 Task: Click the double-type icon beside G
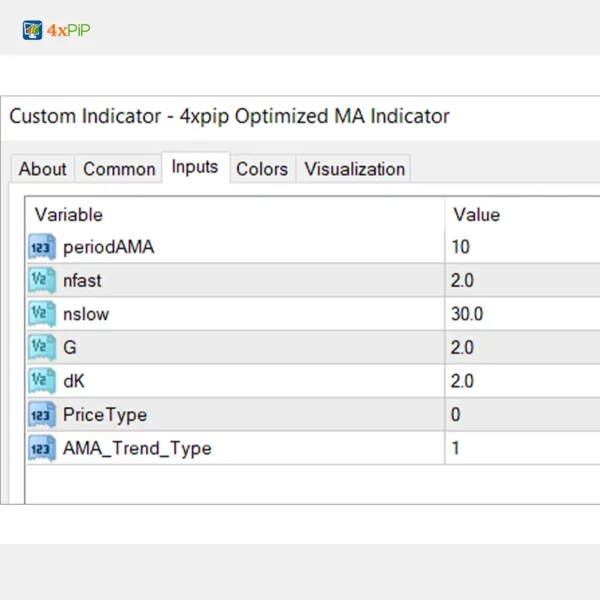pyautogui.click(x=42, y=348)
